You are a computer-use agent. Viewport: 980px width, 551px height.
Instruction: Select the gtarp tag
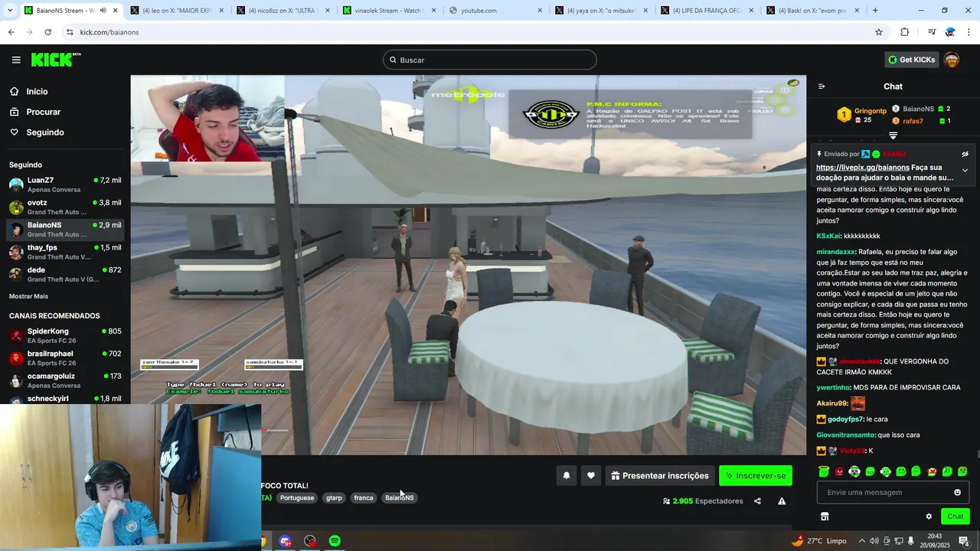click(x=334, y=497)
